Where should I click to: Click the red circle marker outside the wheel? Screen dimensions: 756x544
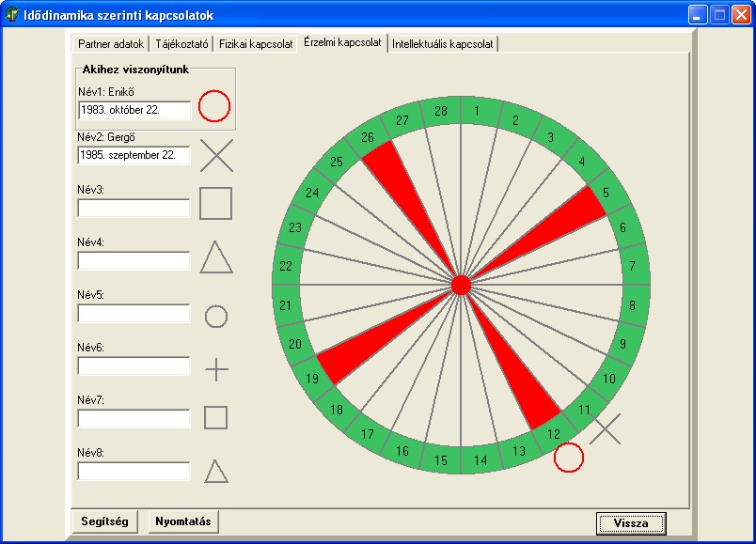[x=569, y=458]
